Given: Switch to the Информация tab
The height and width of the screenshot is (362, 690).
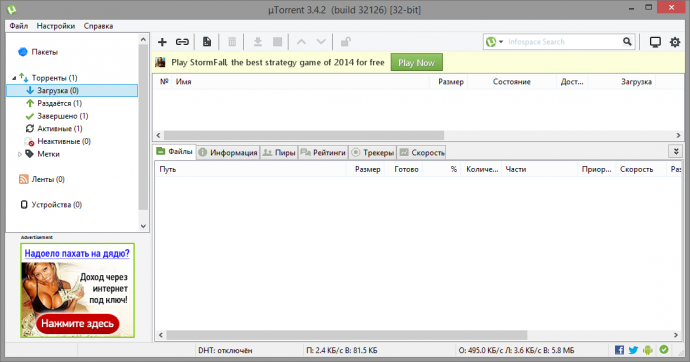Looking at the screenshot, I should pos(228,152).
